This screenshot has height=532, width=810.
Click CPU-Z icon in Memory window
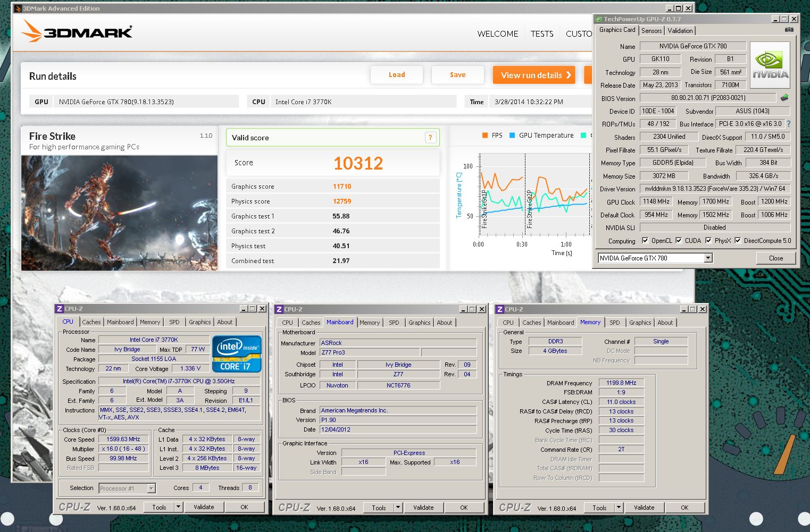coord(500,309)
